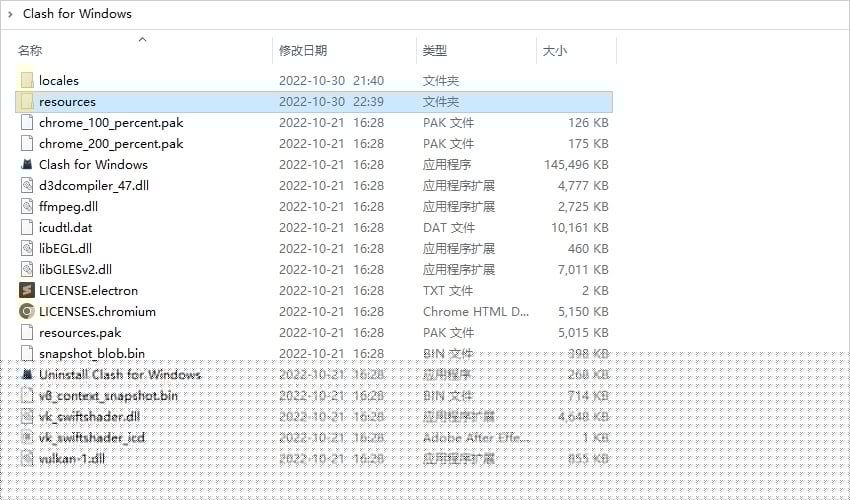Select the chrome_100_percent.pak file name
The height and width of the screenshot is (500, 850).
(111, 123)
